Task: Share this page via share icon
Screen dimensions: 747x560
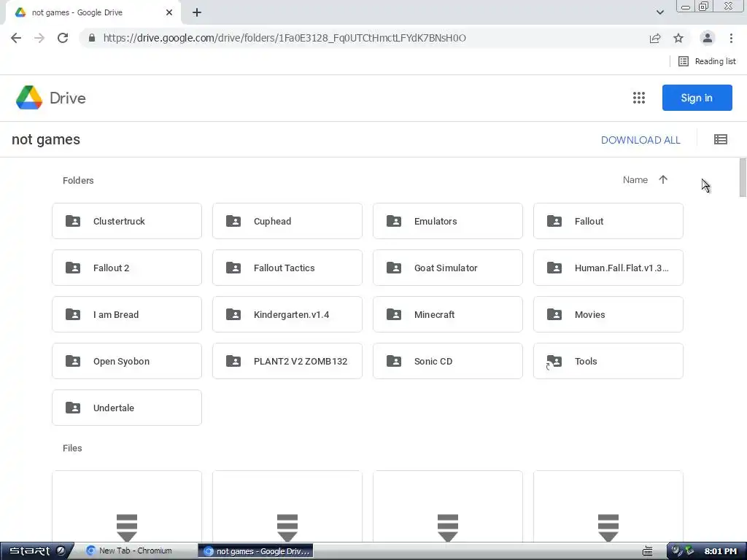Action: (655, 38)
